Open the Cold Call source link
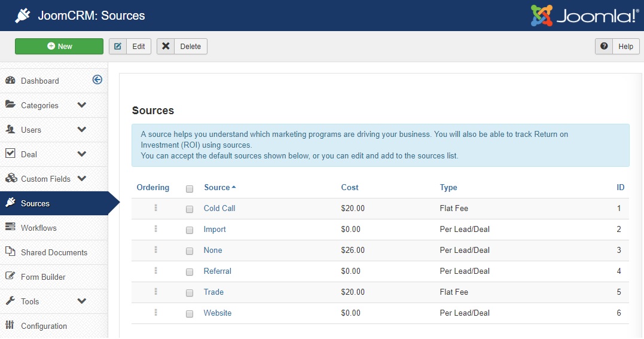Screen dimensions: 644x339 click(219, 208)
